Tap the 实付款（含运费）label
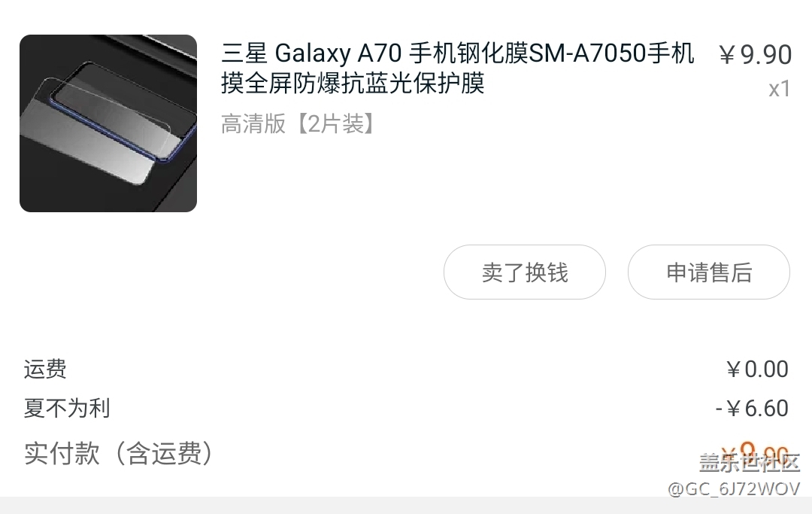The height and width of the screenshot is (514, 812). 119,453
